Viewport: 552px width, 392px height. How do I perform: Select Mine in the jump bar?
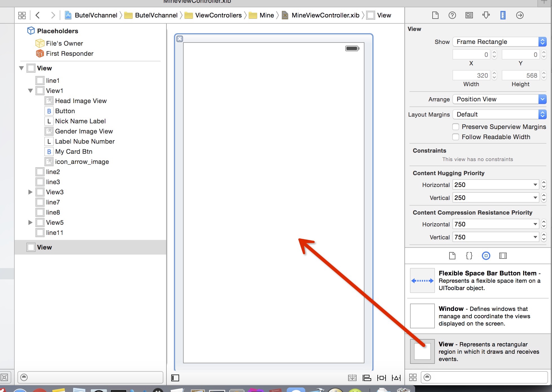point(266,15)
